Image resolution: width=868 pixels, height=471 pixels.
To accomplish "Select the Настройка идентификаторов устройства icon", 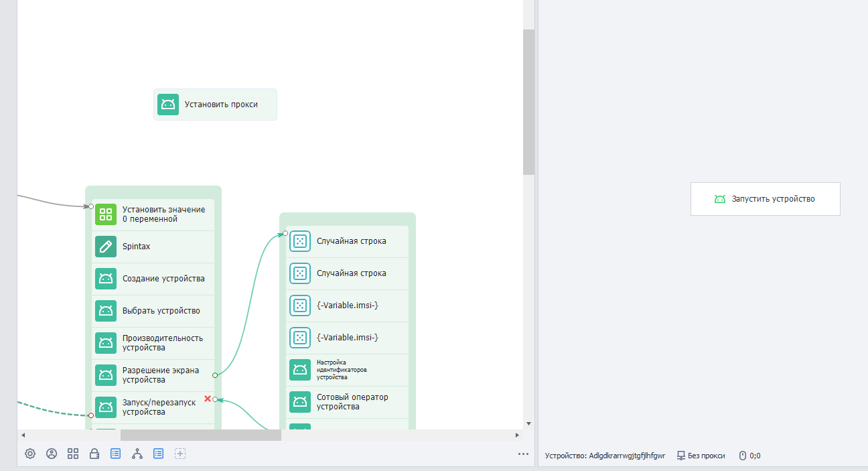I will click(x=300, y=370).
